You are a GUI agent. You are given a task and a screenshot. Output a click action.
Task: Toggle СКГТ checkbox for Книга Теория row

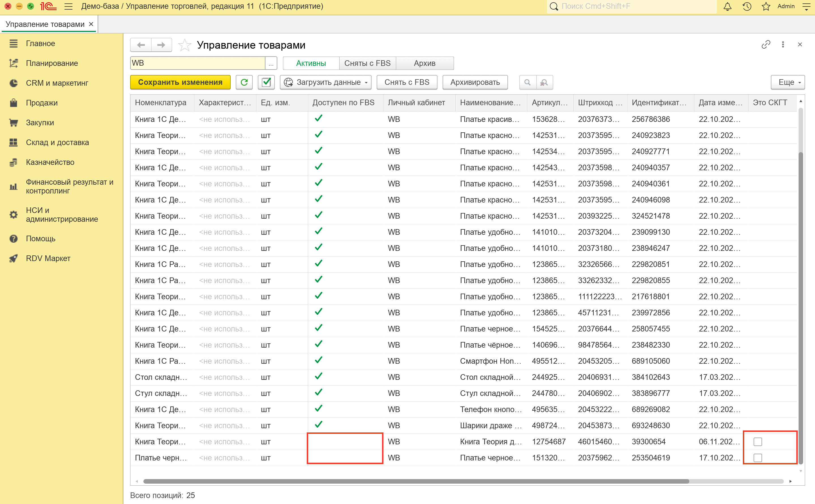tap(758, 442)
